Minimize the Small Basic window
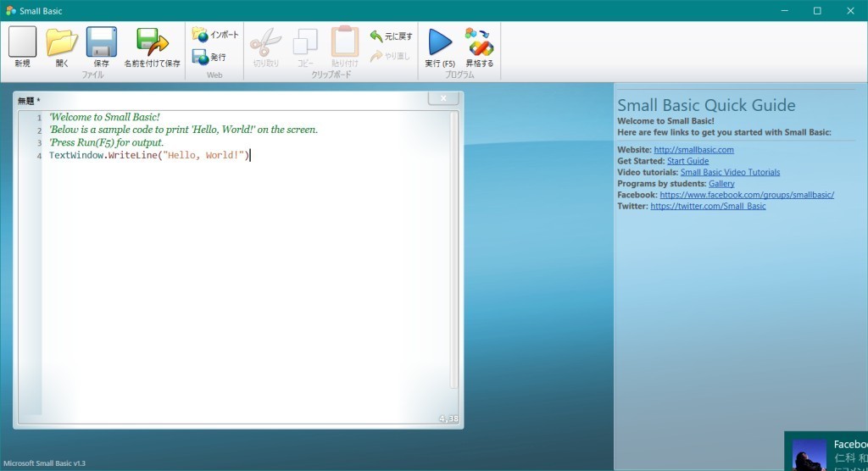Screen dimensions: 868x471 tap(784, 10)
